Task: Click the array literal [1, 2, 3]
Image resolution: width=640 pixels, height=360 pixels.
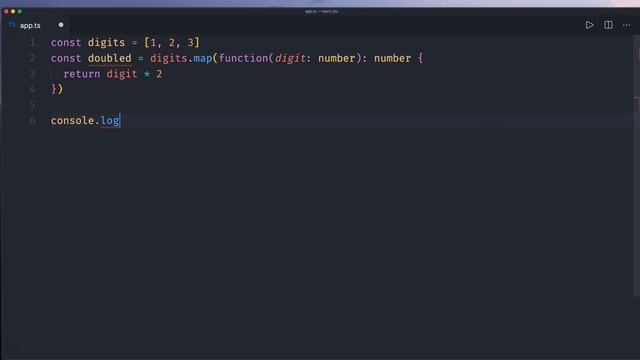Action: point(171,42)
